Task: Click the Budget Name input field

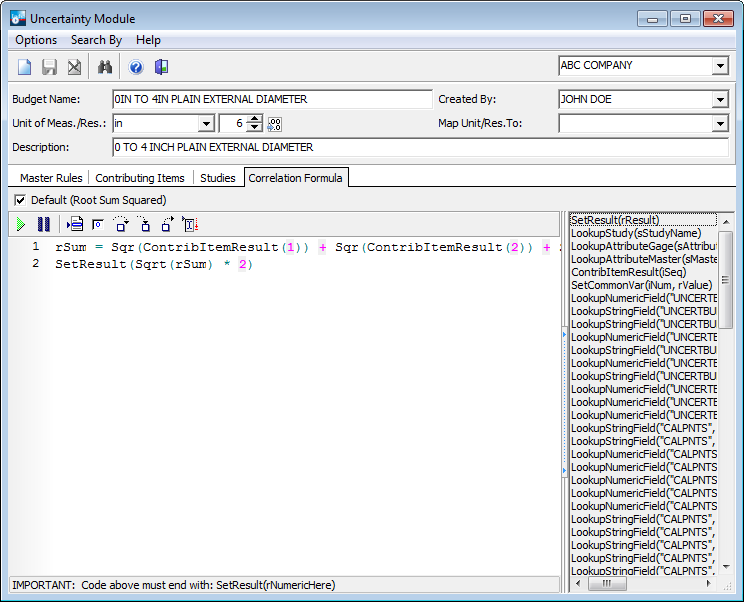Action: click(271, 100)
